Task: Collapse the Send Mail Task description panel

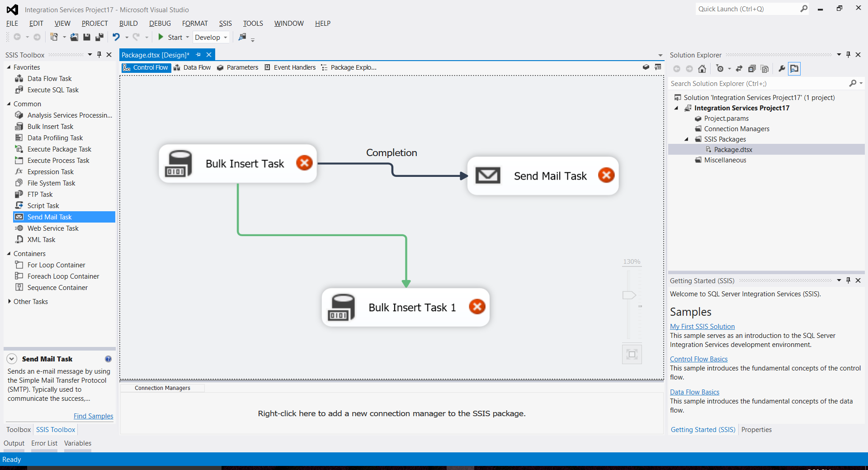Action: click(x=12, y=359)
